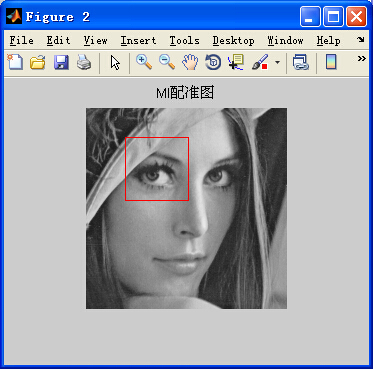Click the displayed Lena image
Viewport: 373px width, 369px height.
click(186, 208)
